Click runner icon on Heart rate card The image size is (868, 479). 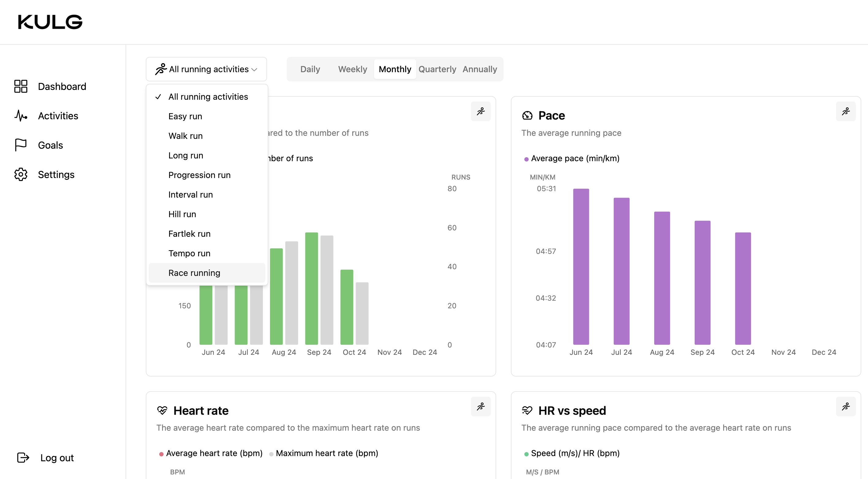[481, 407]
